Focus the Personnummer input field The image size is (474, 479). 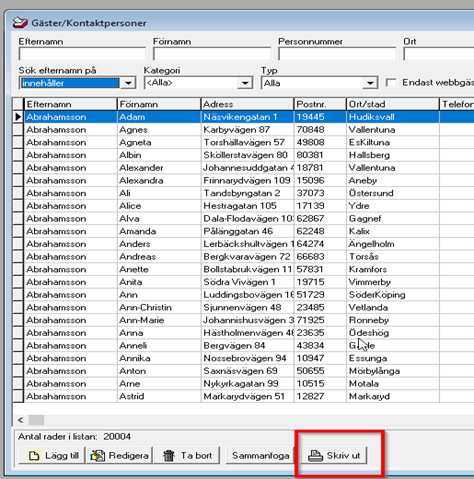(x=337, y=54)
